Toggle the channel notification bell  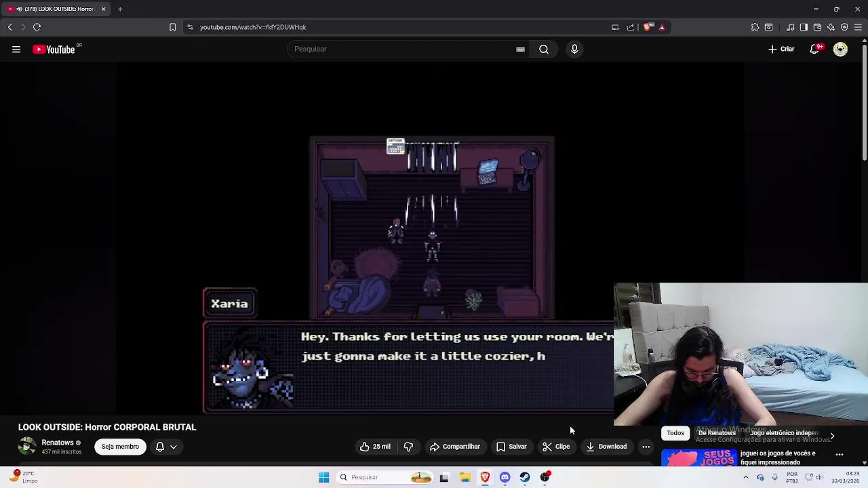pyautogui.click(x=160, y=447)
